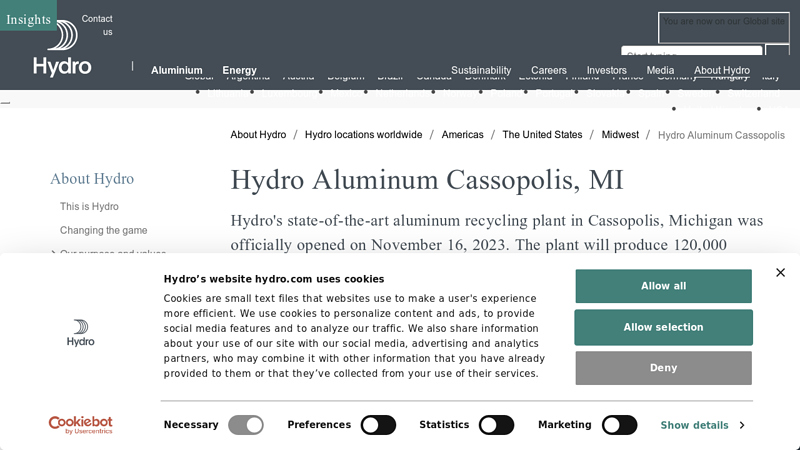Click Hydro locations worldwide breadcrumb
This screenshot has height=450, width=800.
coord(363,135)
